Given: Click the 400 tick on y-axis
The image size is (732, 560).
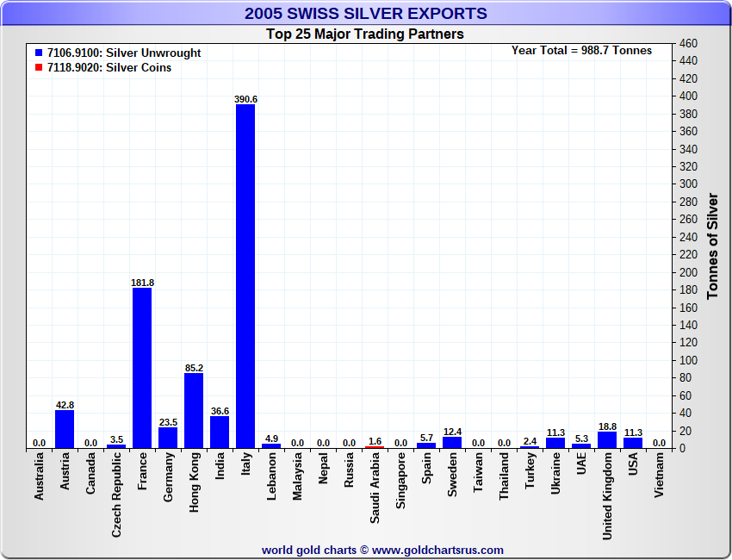Looking at the screenshot, I should tap(688, 96).
